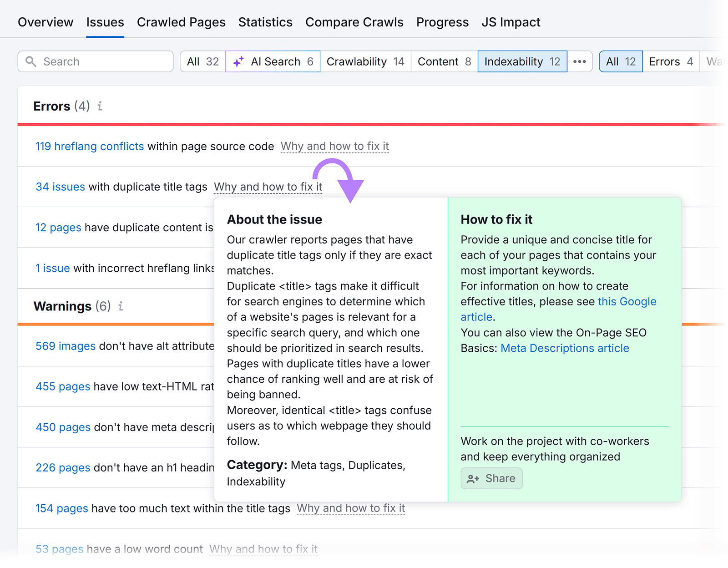Toggle the Indexability 12 filter
Screen dimensions: 728x568
coord(522,61)
